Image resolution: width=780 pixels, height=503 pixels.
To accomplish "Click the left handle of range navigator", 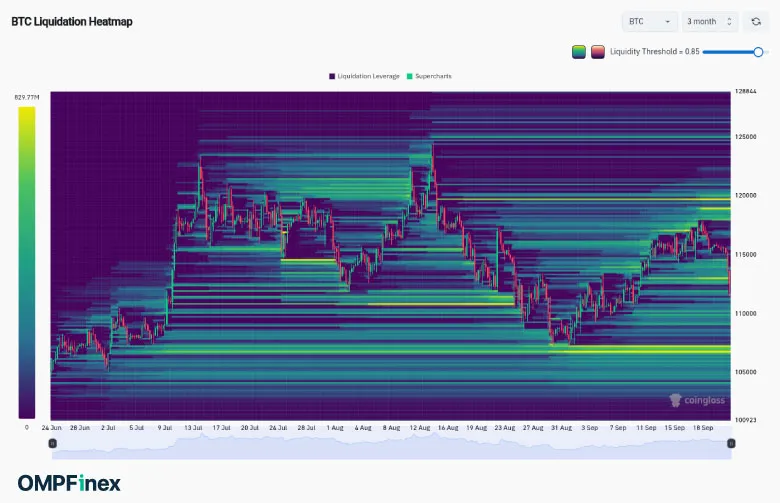I will (x=53, y=442).
